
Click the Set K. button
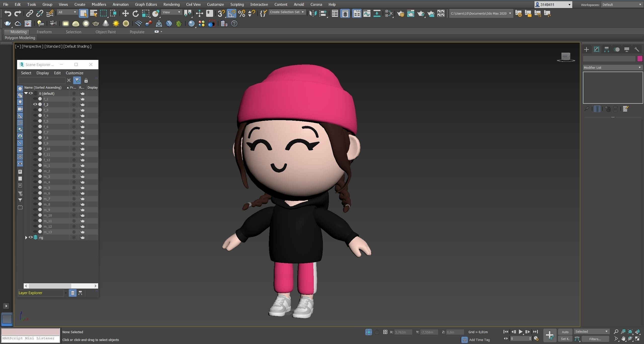(565, 339)
